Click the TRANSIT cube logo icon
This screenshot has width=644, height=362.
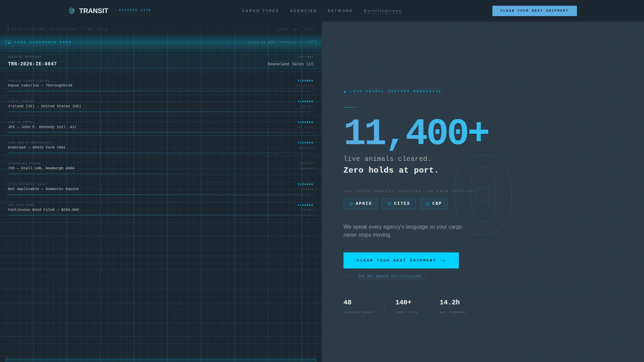click(71, 11)
